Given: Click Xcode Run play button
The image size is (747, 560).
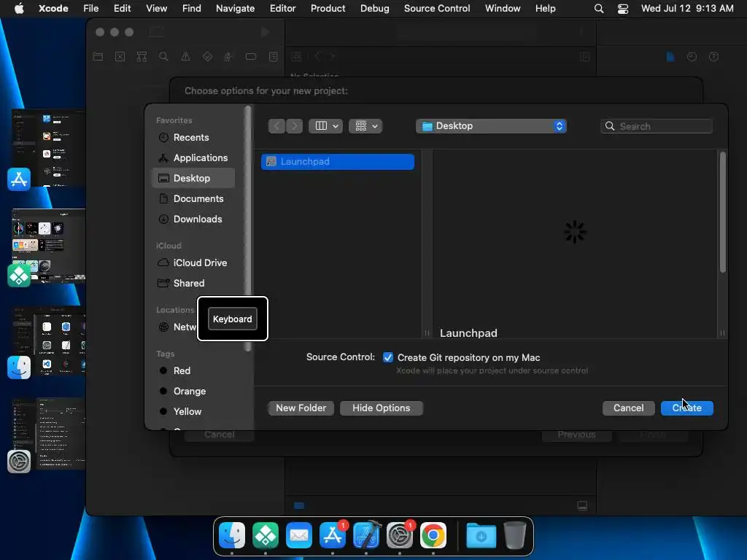Looking at the screenshot, I should point(266,32).
